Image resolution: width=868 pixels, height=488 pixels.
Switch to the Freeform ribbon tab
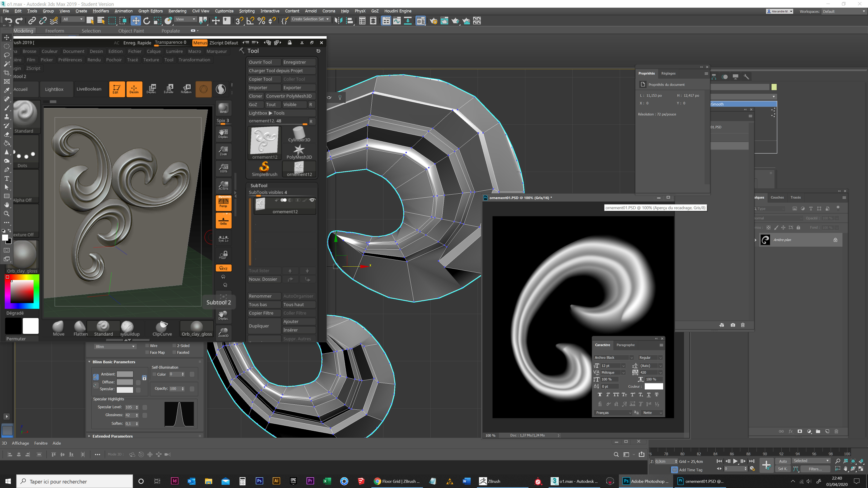pyautogui.click(x=54, y=31)
